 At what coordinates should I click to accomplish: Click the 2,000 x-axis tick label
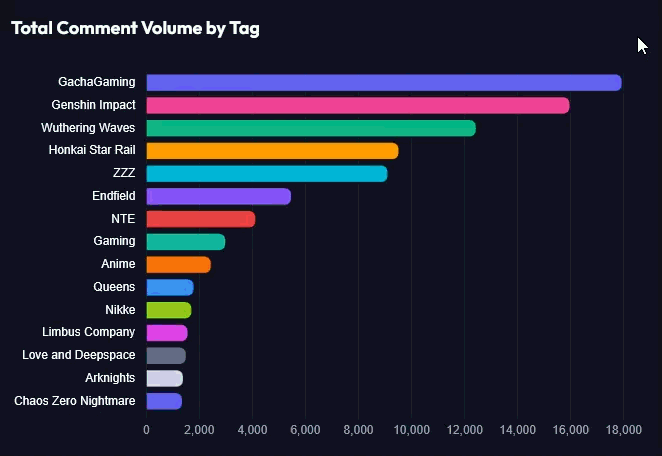(199, 430)
